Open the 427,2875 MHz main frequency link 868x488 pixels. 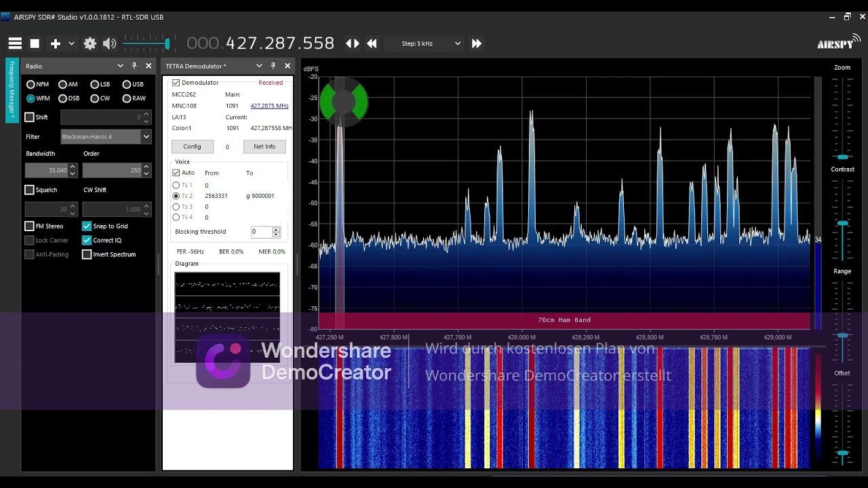pos(269,106)
